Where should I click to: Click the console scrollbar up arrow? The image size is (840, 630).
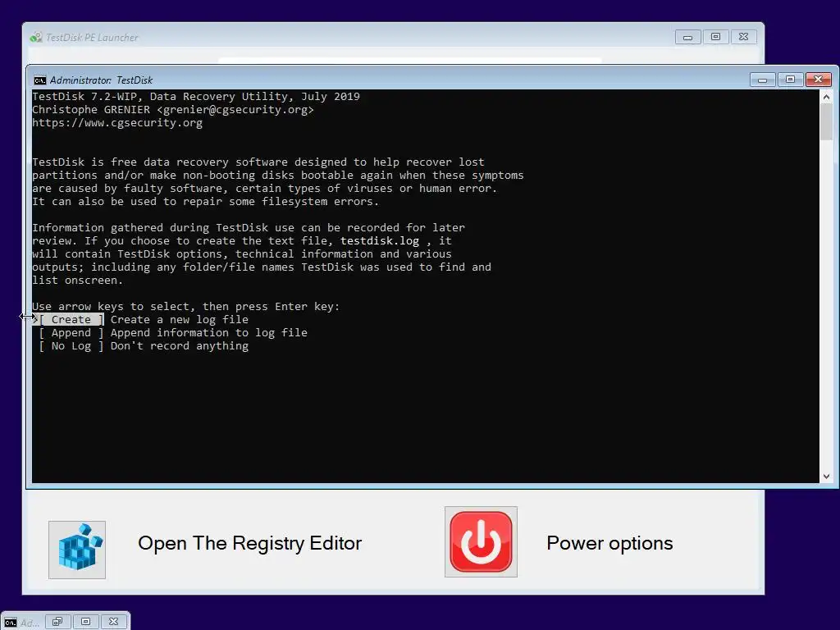(x=826, y=97)
